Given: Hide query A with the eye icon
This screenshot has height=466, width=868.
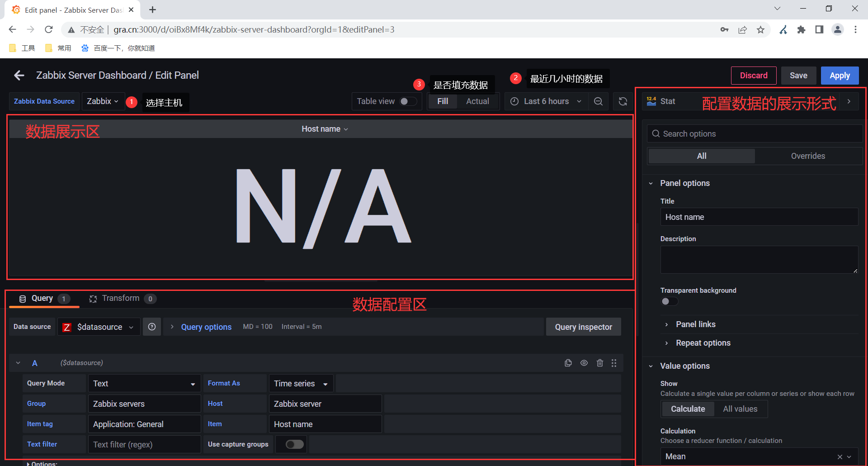Looking at the screenshot, I should coord(584,363).
